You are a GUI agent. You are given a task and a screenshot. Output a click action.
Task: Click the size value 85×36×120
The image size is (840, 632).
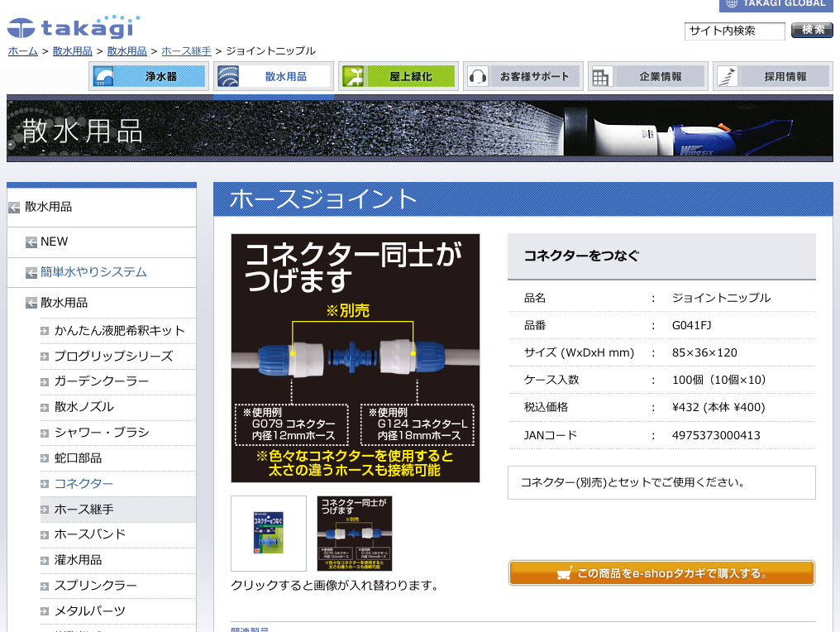tap(704, 352)
